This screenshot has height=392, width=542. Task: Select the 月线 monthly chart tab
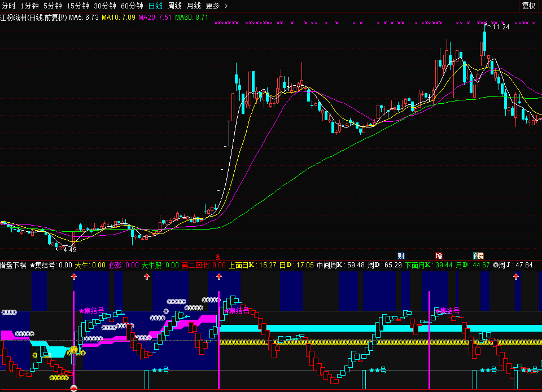(194, 6)
